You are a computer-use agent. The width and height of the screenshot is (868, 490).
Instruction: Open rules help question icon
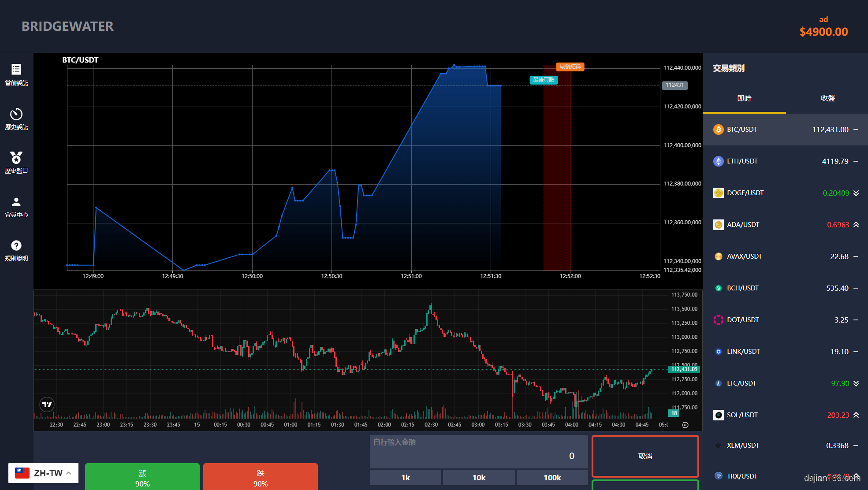point(16,245)
